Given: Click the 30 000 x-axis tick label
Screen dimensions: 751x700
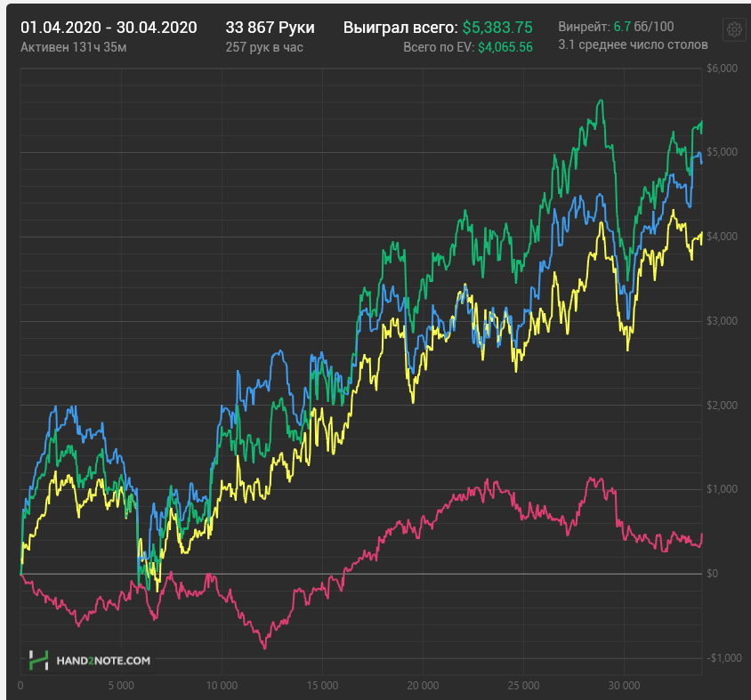Looking at the screenshot, I should pos(624,685).
